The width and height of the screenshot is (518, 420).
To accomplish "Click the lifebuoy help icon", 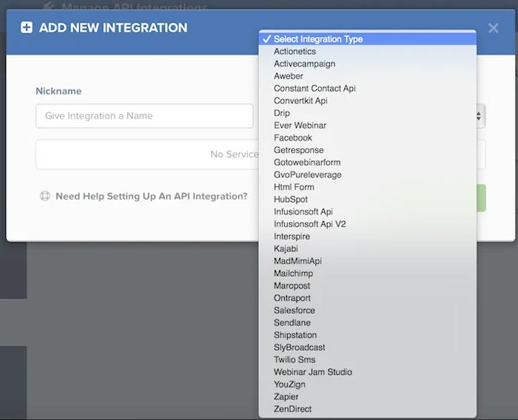I will [x=45, y=196].
